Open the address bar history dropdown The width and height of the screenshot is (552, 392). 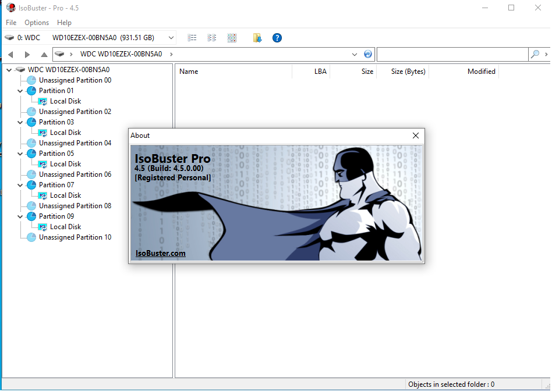coord(355,54)
